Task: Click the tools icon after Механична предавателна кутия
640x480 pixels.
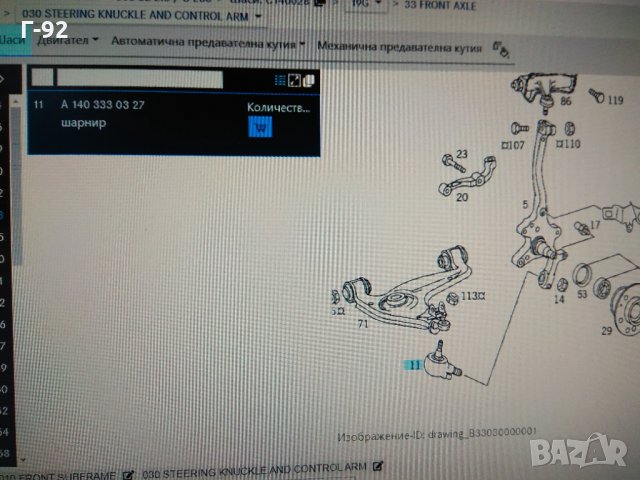Action: coord(501,48)
